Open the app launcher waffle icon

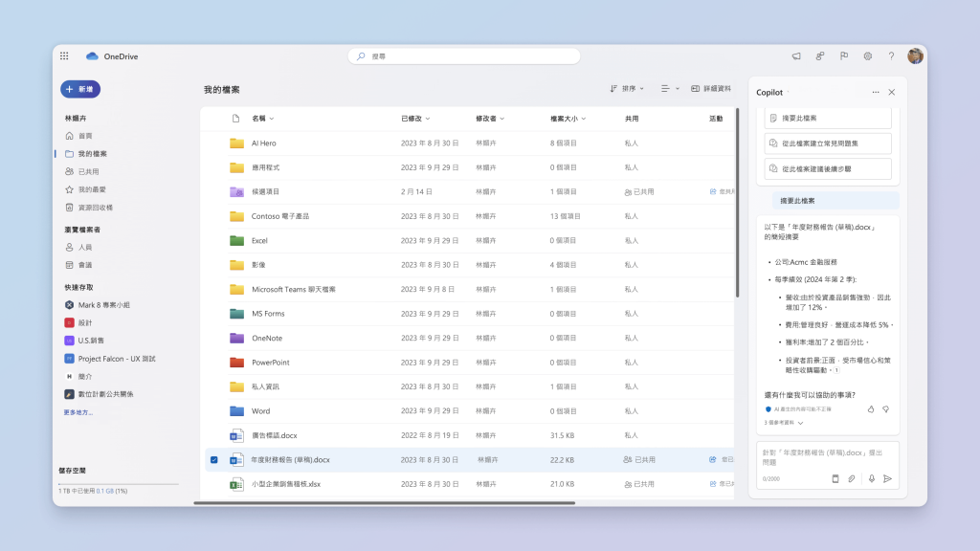tap(64, 56)
